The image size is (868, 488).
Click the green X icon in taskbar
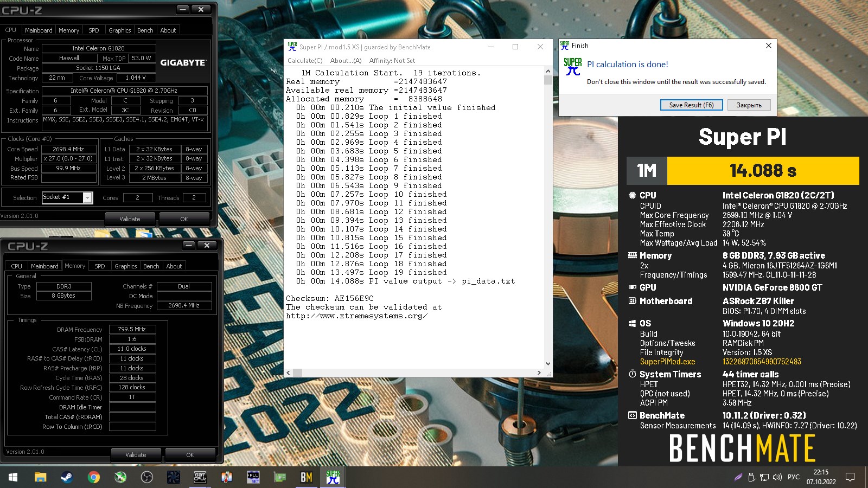pyautogui.click(x=120, y=477)
